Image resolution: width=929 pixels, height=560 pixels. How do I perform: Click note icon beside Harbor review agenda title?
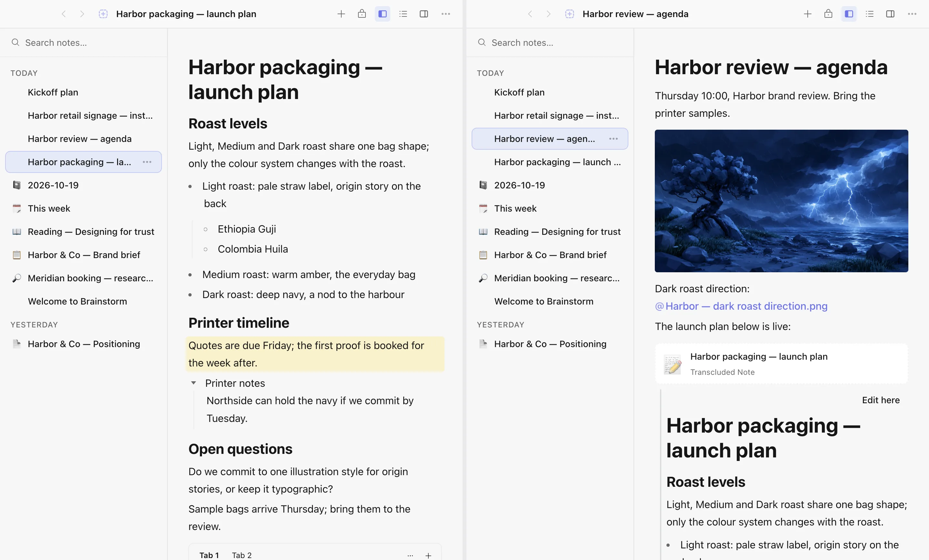tap(569, 14)
